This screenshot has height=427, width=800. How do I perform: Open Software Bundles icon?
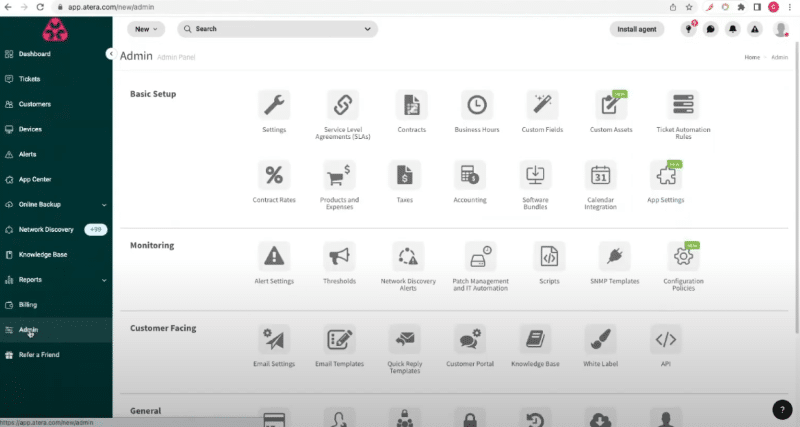[535, 175]
